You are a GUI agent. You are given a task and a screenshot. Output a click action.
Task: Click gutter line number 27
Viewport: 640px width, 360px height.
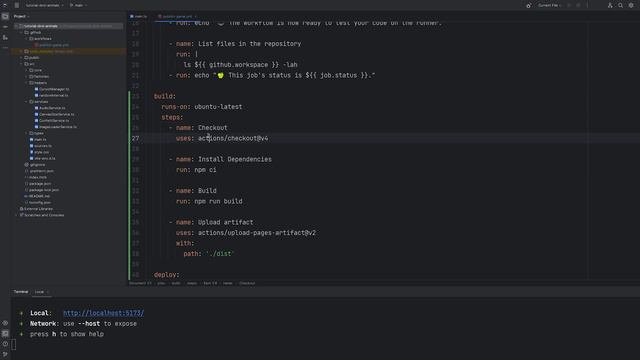coord(136,138)
